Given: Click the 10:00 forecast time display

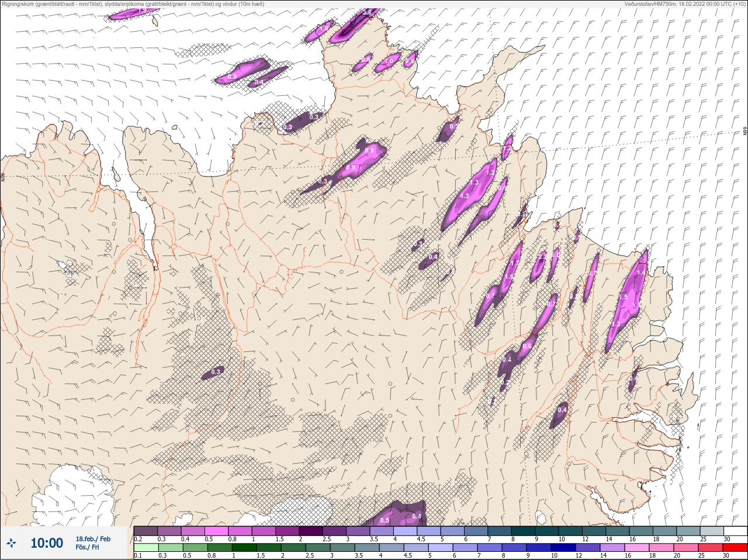Looking at the screenshot, I should click(47, 543).
